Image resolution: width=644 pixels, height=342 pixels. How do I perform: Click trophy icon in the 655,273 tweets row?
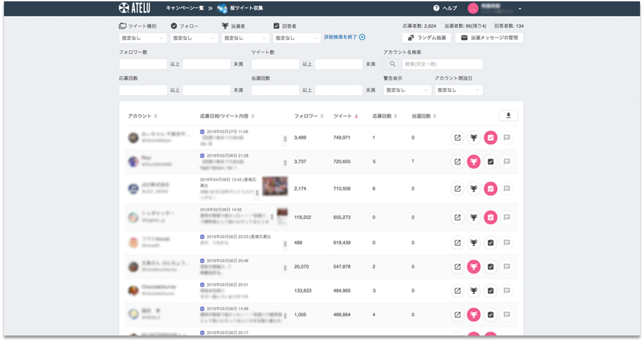[x=474, y=217]
